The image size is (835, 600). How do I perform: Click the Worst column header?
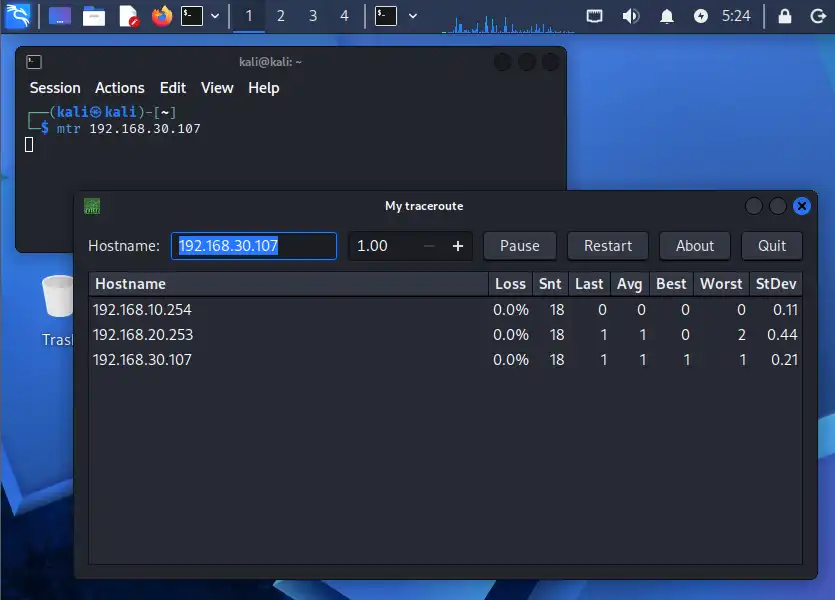coord(721,284)
